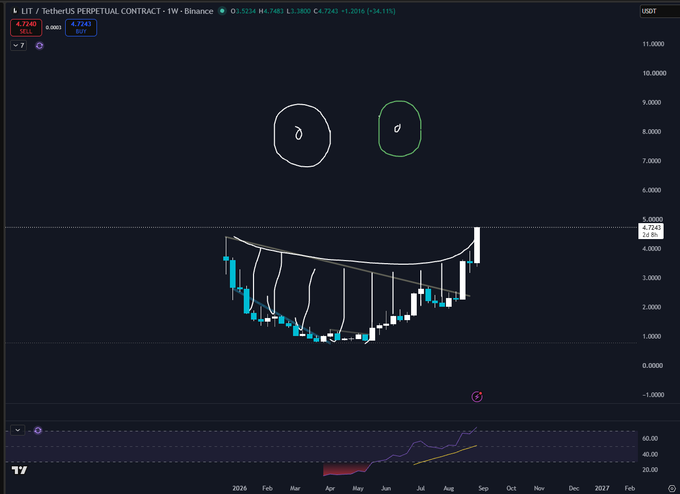680x494 pixels.
Task: Click the Oct label on time axis
Action: 511,488
